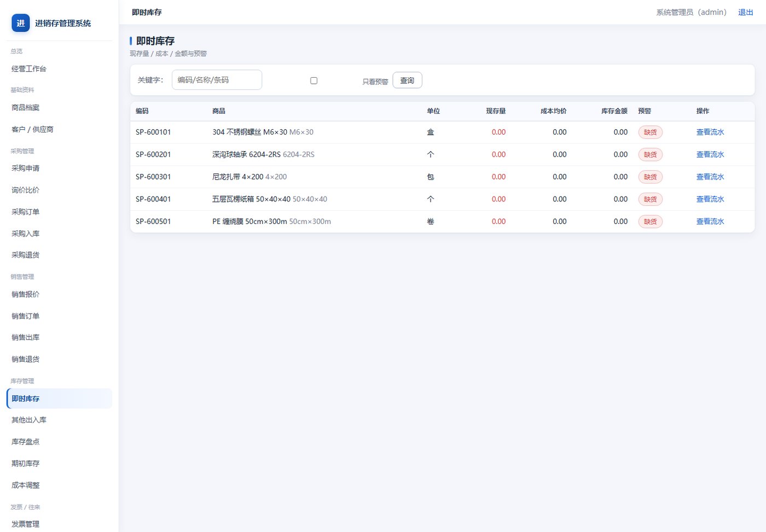This screenshot has width=766, height=532.
Task: Open 发票管理 in the sidebar
Action: pos(59,524)
